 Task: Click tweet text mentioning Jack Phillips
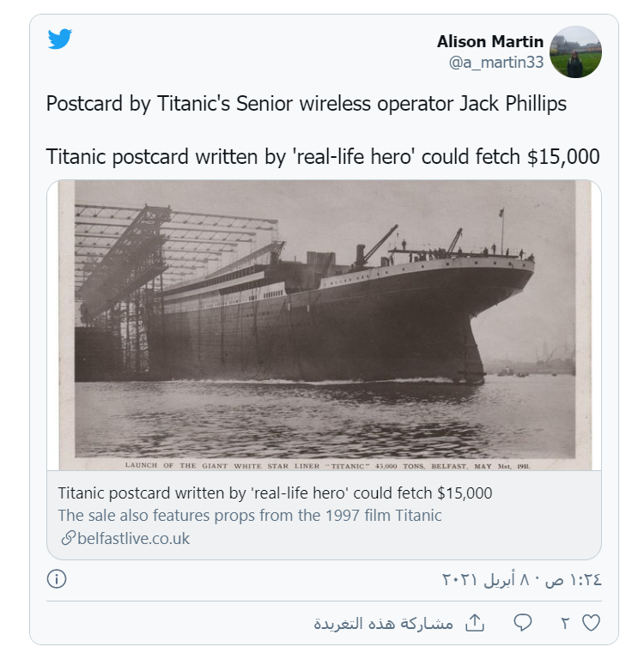[x=306, y=104]
